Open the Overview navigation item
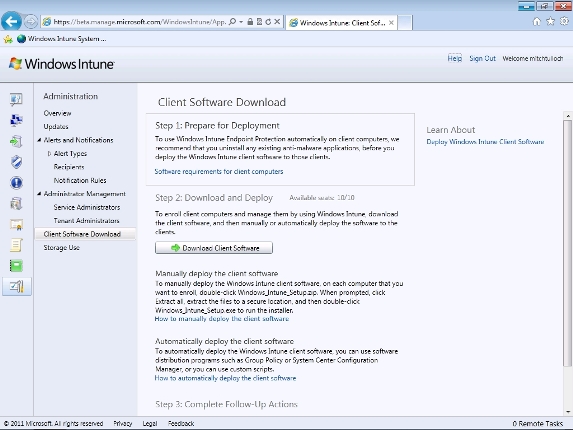Screen dimensions: 573x430 (x=57, y=113)
